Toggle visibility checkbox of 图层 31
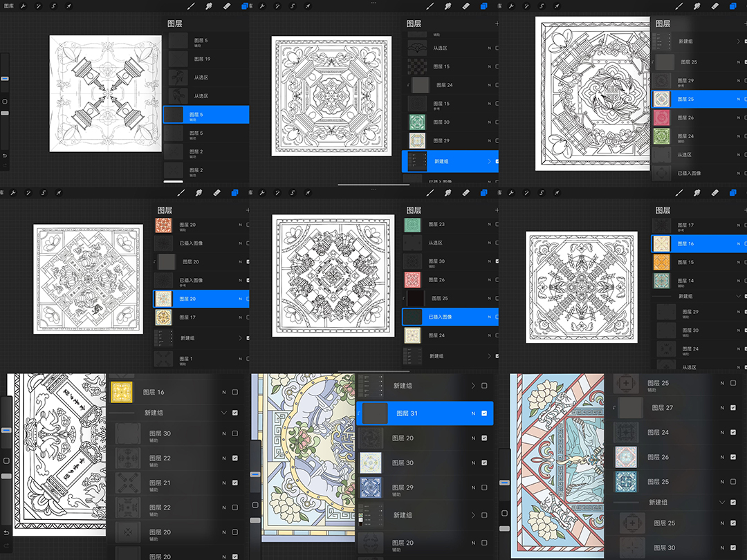The height and width of the screenshot is (560, 747). 484,413
